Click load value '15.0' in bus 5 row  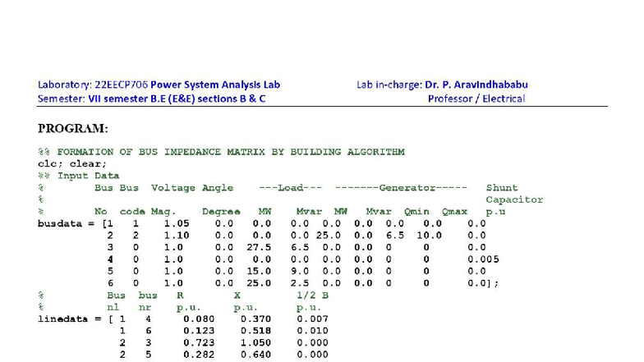click(x=259, y=271)
